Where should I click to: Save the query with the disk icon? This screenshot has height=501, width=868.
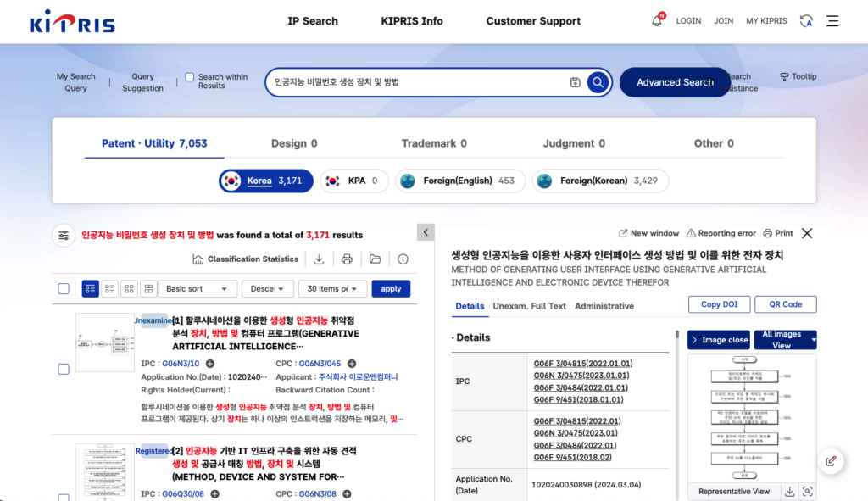(576, 82)
